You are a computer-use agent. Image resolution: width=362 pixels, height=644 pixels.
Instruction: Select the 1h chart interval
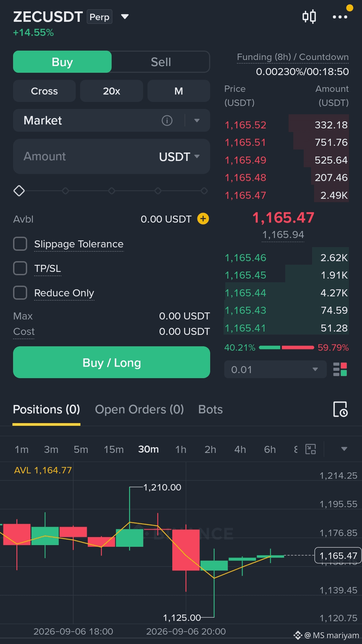pos(181,449)
